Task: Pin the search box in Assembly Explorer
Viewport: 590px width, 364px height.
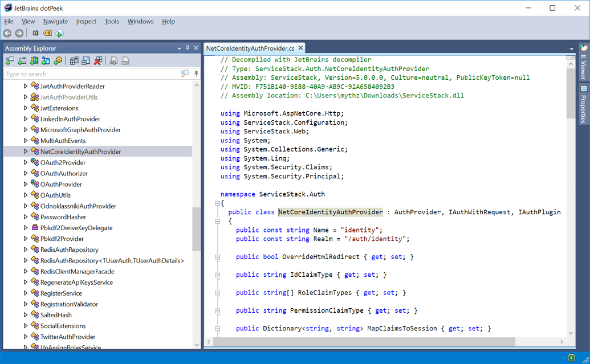Action: click(x=197, y=73)
